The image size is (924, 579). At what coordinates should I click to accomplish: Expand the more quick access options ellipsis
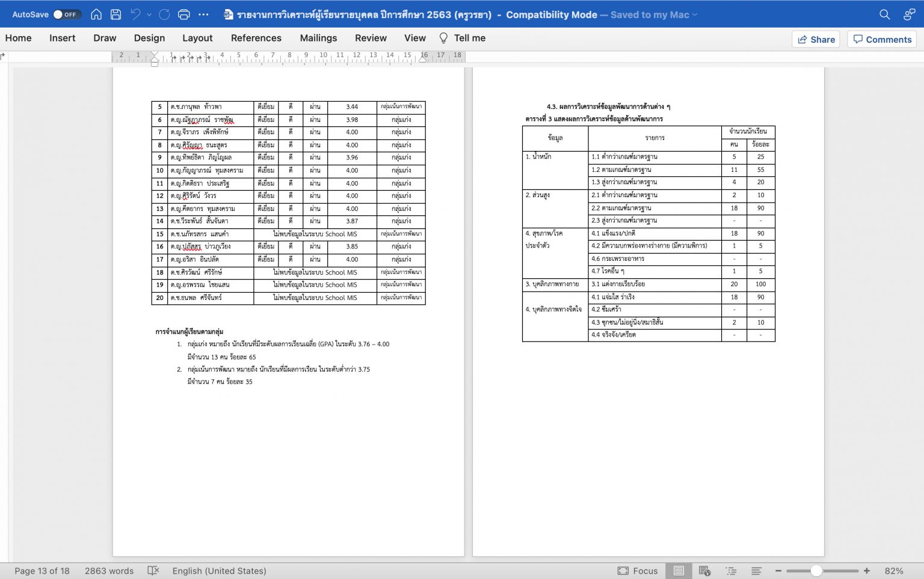point(204,14)
